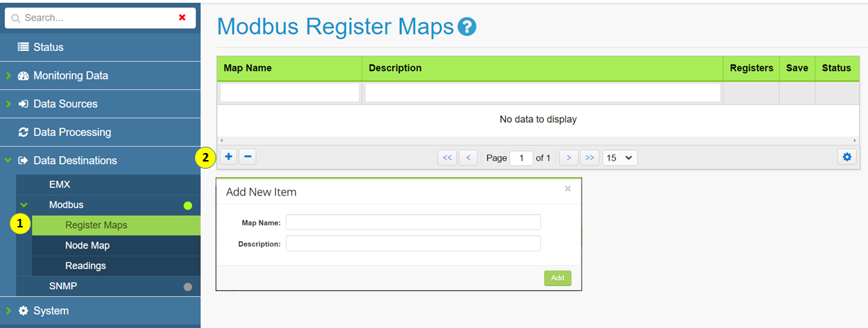Click the Description filter field in table

click(x=542, y=93)
